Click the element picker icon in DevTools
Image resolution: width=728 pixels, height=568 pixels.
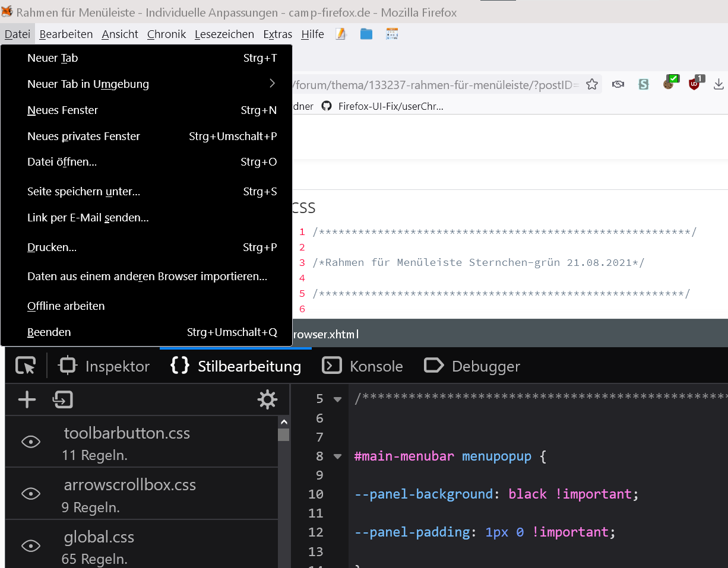coord(26,366)
